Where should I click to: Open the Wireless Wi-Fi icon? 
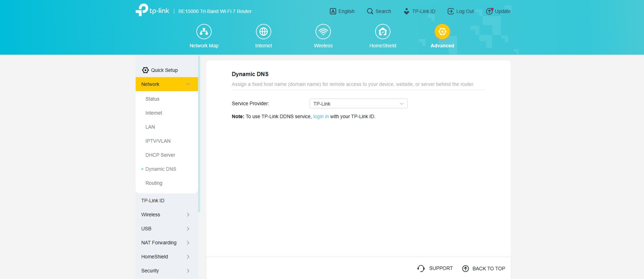point(323,32)
